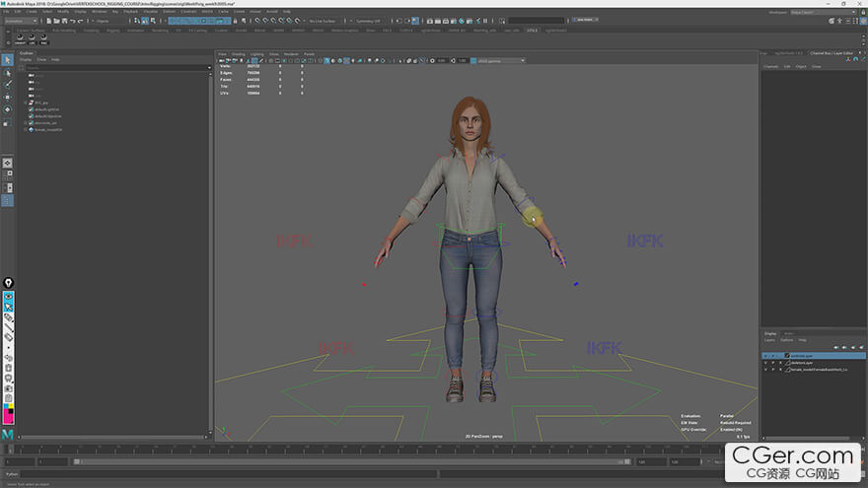Click the lightbulb icon in the left strip
This screenshot has width=868, height=488.
click(9, 283)
